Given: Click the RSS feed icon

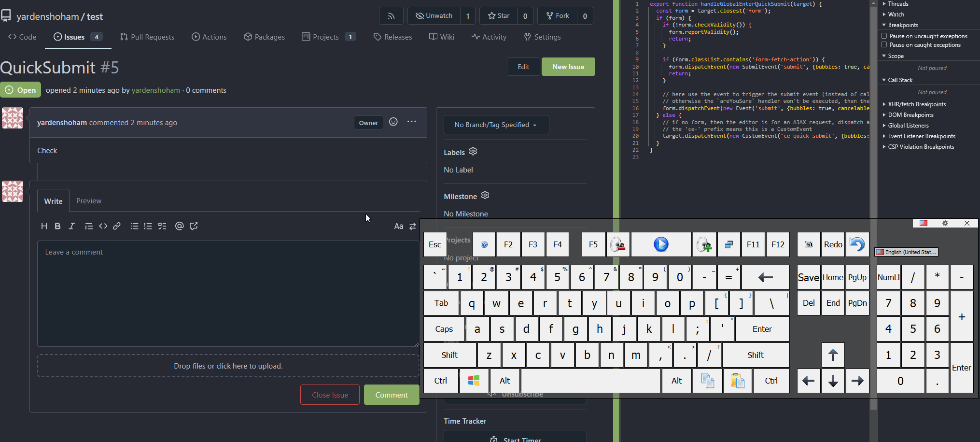Looking at the screenshot, I should (391, 16).
